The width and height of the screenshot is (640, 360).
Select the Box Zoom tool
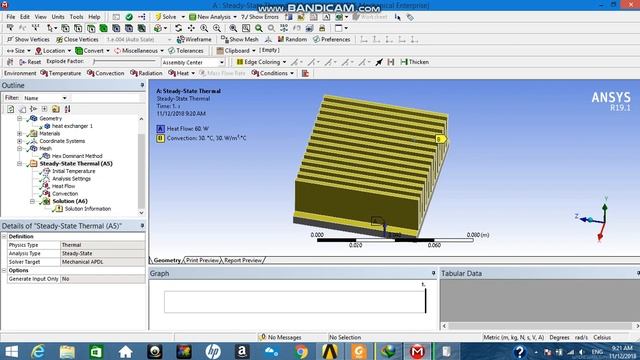point(217,28)
